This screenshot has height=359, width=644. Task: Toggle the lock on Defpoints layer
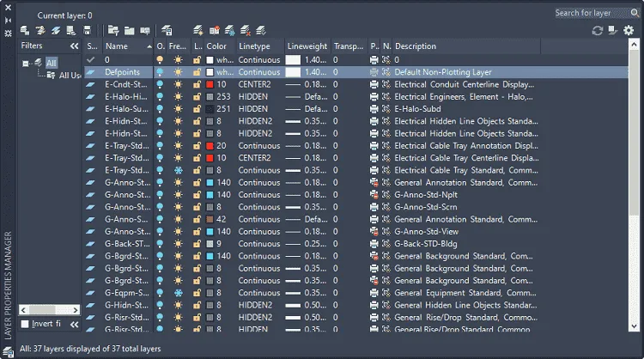click(197, 72)
